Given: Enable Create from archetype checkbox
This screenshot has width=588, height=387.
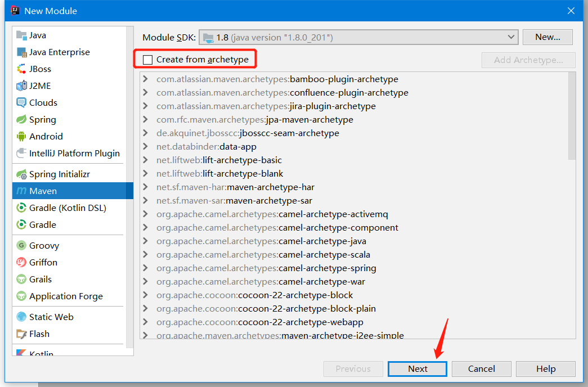Looking at the screenshot, I should click(x=148, y=60).
